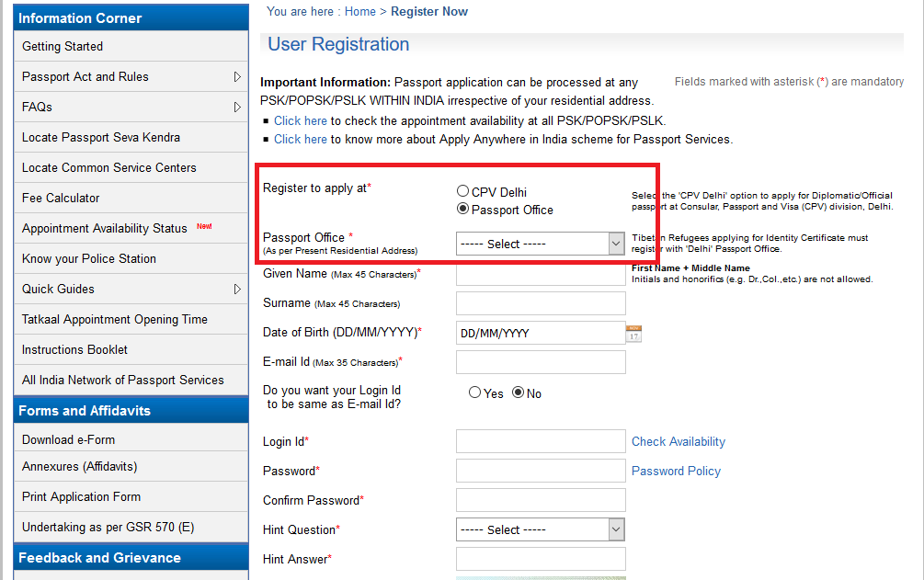924x580 pixels.
Task: Select the CPV Delhi radio button
Action: 462,191
